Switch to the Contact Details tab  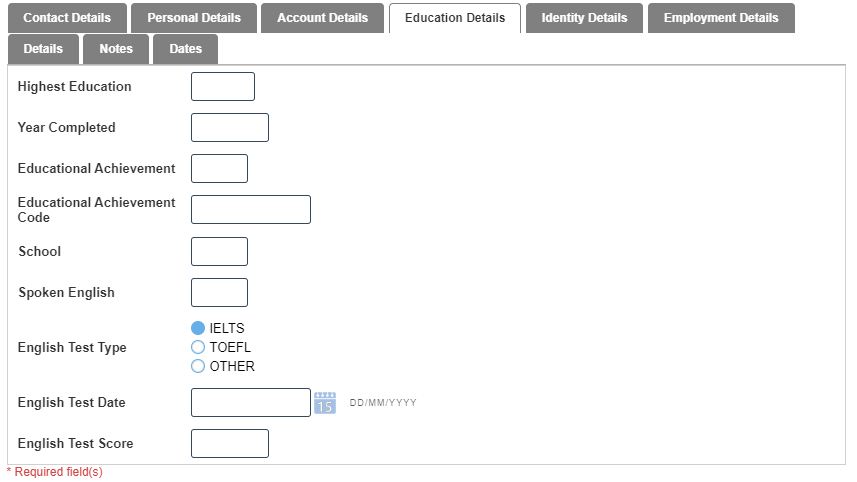67,18
